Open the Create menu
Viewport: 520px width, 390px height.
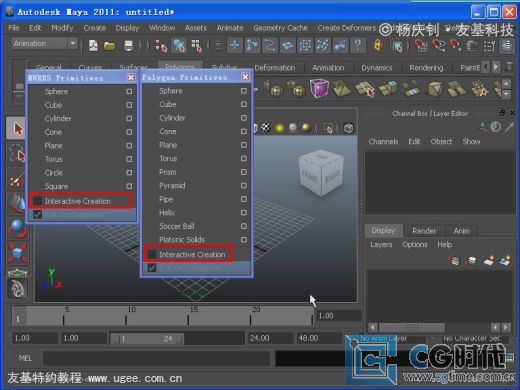coord(95,28)
